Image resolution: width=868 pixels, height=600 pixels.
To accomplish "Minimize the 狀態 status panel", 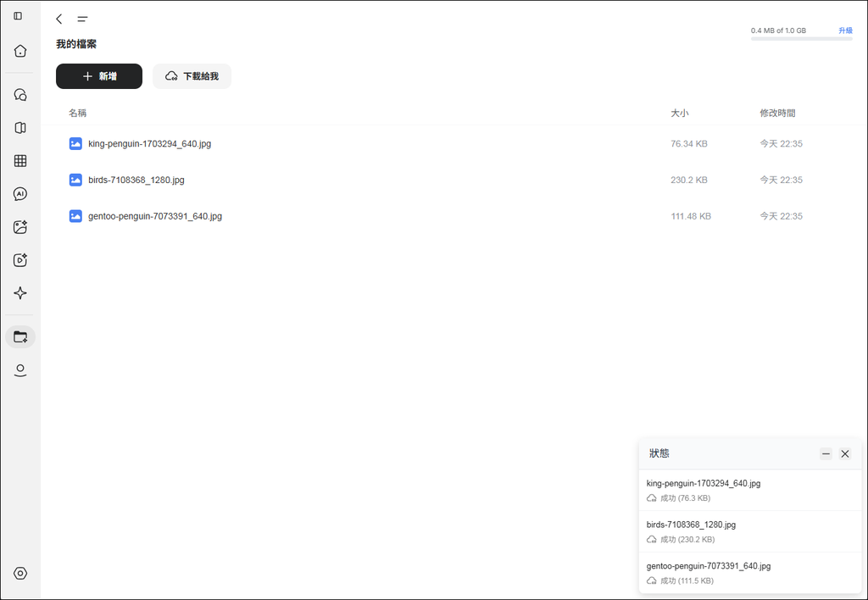I will click(826, 454).
